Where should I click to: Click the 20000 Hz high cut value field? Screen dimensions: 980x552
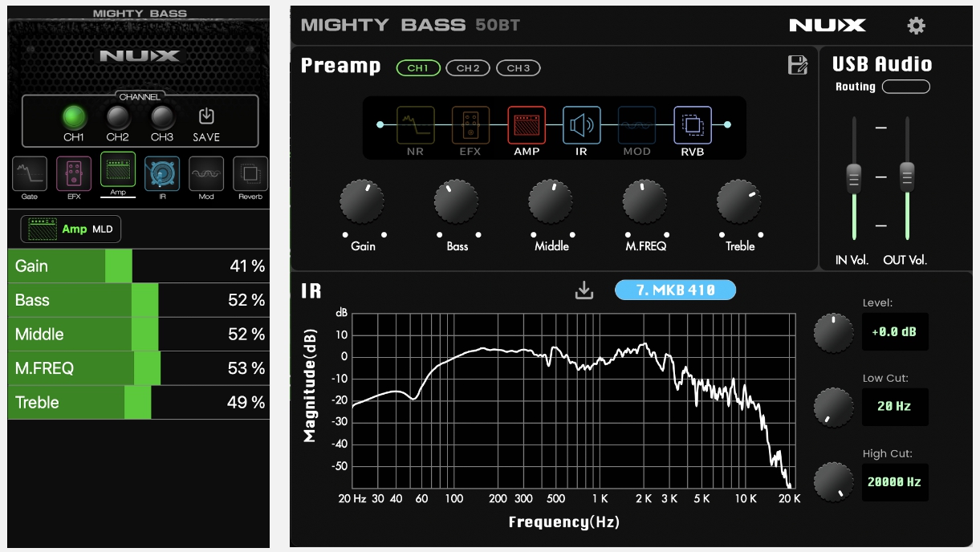(895, 482)
